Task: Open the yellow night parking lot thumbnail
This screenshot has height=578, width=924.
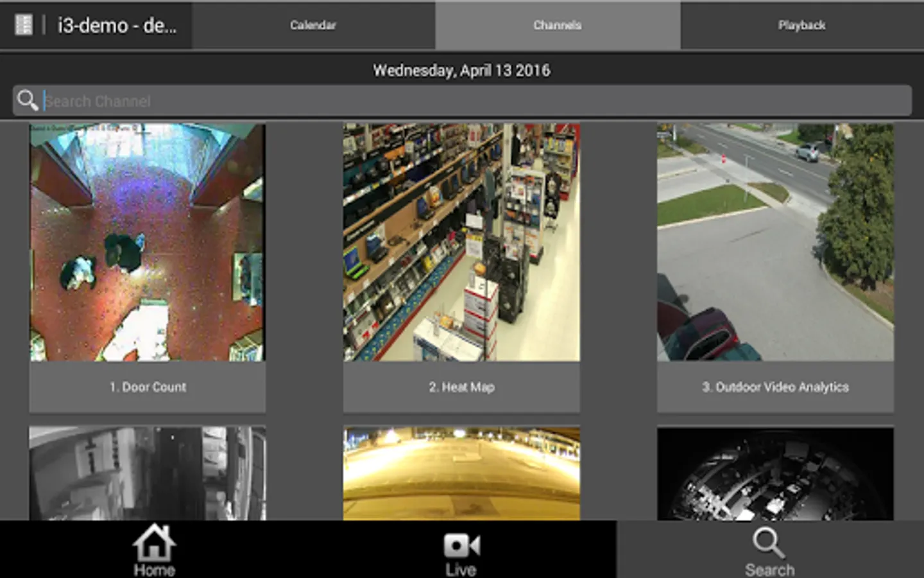Action: coord(461,473)
